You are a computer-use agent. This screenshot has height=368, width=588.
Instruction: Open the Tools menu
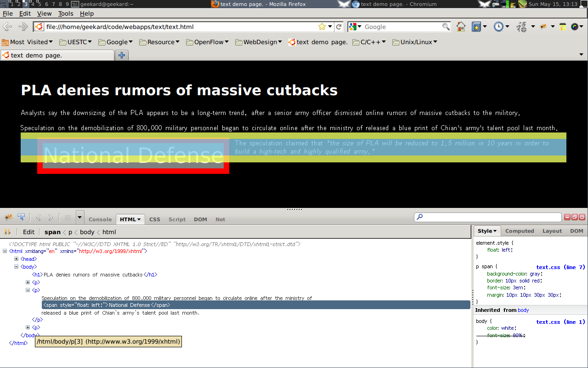(66, 14)
